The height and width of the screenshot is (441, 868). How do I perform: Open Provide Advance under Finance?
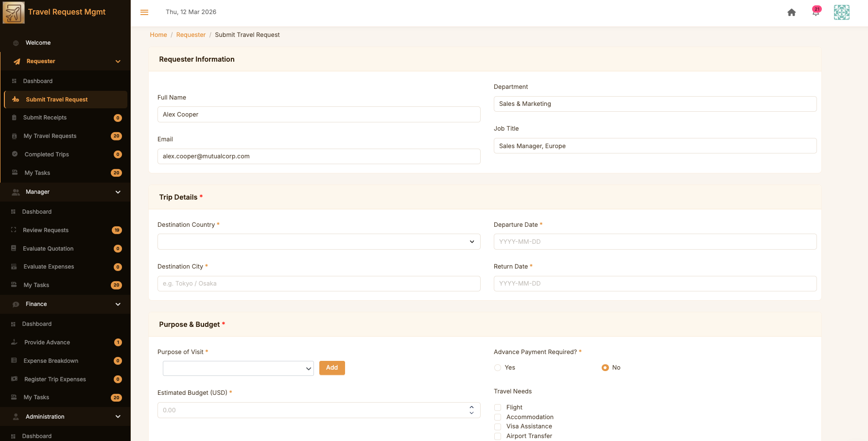click(47, 342)
